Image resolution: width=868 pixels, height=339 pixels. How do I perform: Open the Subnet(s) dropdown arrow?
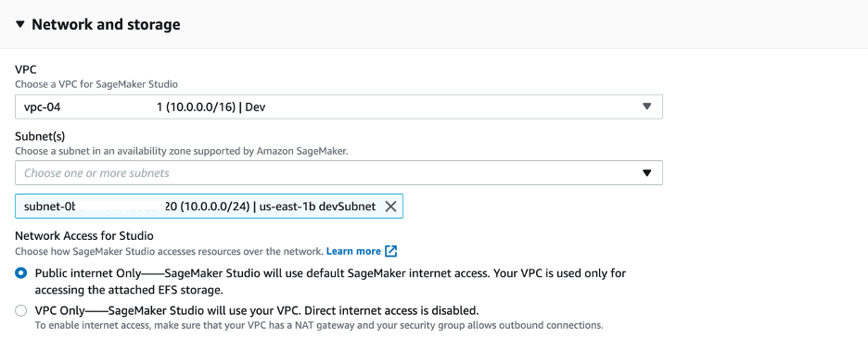(646, 173)
